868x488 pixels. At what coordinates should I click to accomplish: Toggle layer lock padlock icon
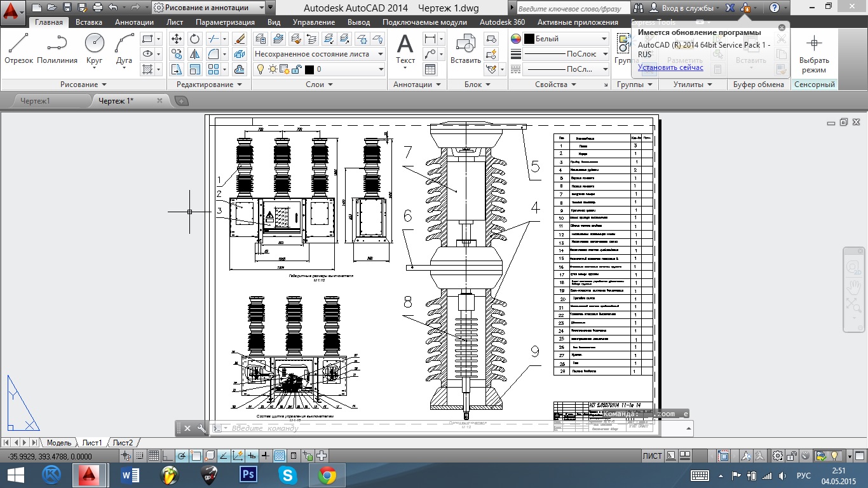click(296, 69)
